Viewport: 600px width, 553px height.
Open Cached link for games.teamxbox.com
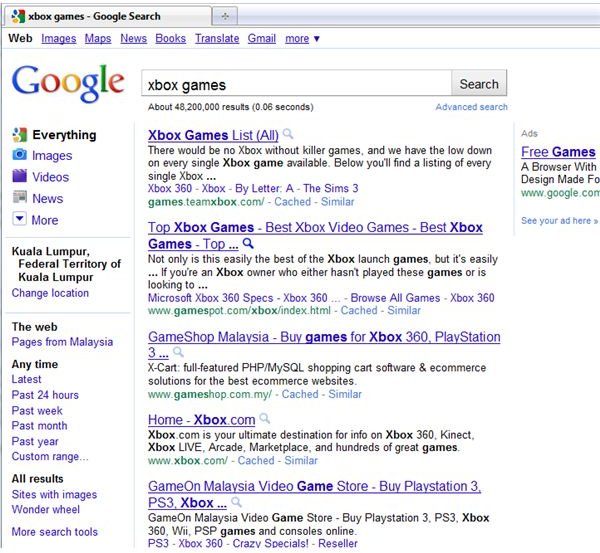tap(292, 202)
